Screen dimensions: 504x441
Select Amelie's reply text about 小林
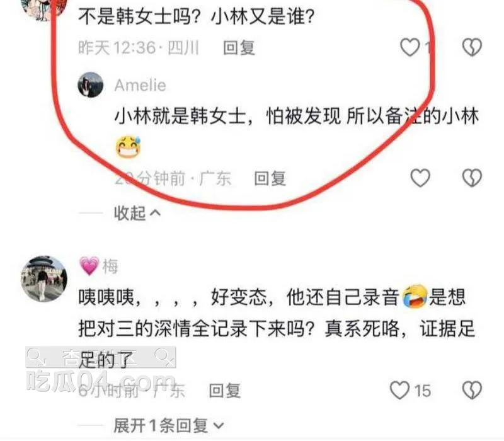(x=296, y=131)
